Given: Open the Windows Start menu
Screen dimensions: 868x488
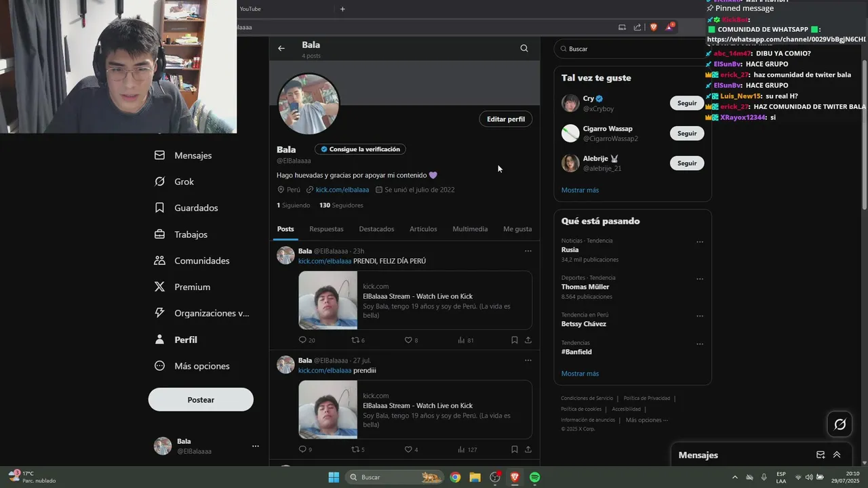Looking at the screenshot, I should coord(334,477).
